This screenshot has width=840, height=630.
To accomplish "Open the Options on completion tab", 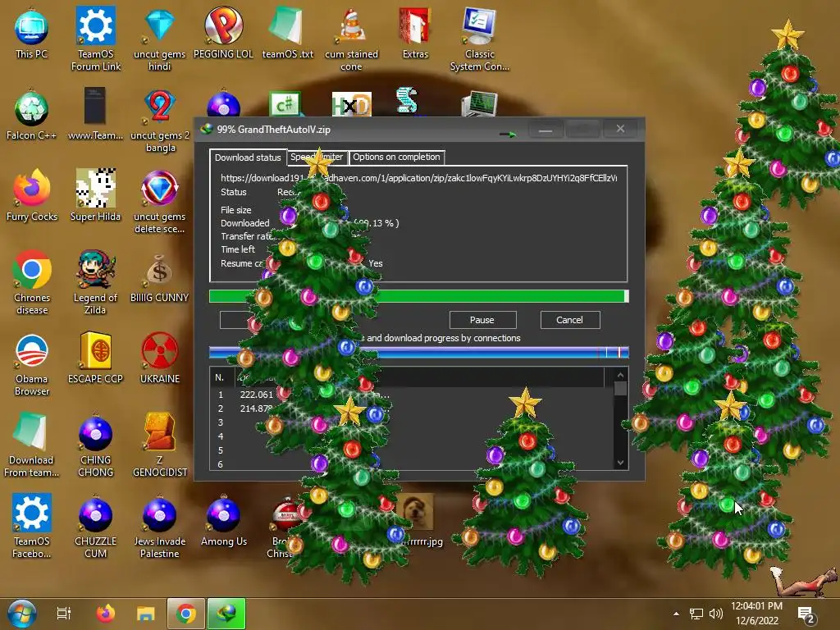I will 396,157.
